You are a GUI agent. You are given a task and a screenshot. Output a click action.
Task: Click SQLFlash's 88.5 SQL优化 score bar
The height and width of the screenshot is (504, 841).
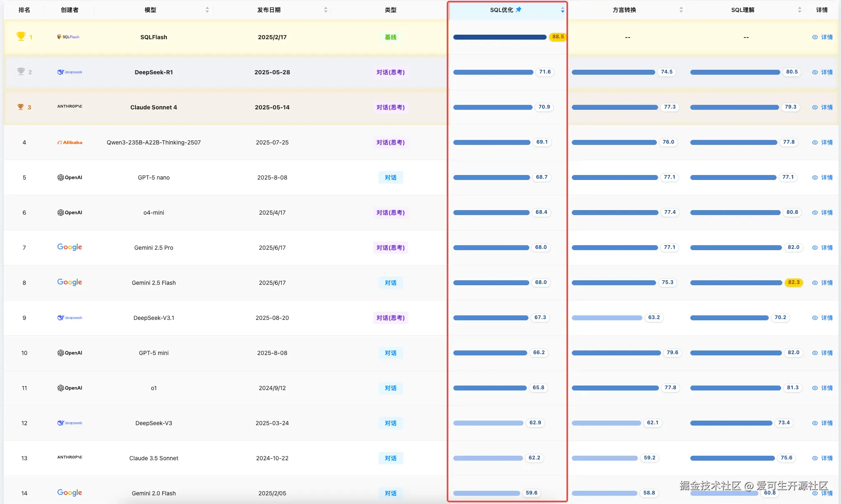pyautogui.click(x=500, y=37)
